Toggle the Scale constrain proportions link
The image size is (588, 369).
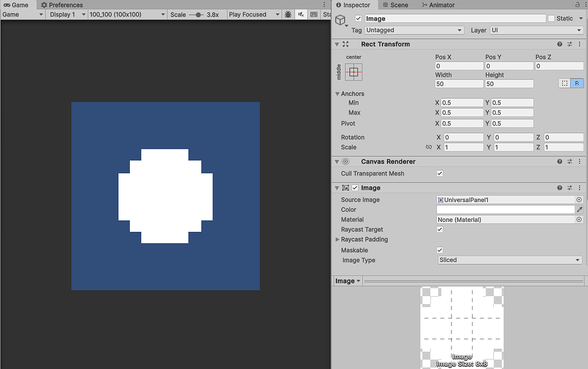pyautogui.click(x=428, y=147)
